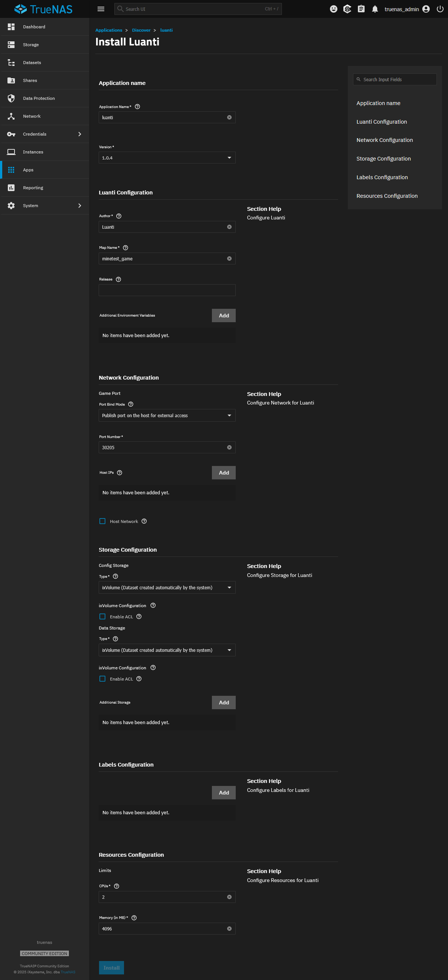Click help icon beside Host Network
The width and height of the screenshot is (448, 980).
(144, 521)
